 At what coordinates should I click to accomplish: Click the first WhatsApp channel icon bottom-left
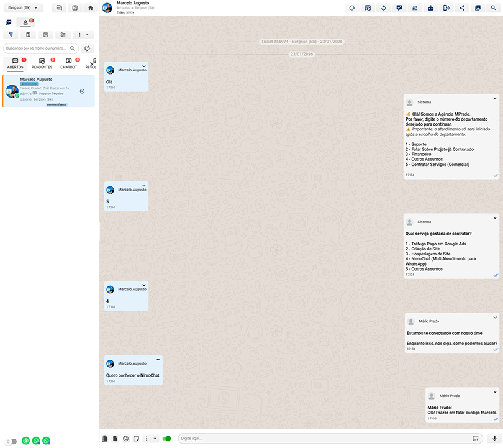[x=25, y=441]
